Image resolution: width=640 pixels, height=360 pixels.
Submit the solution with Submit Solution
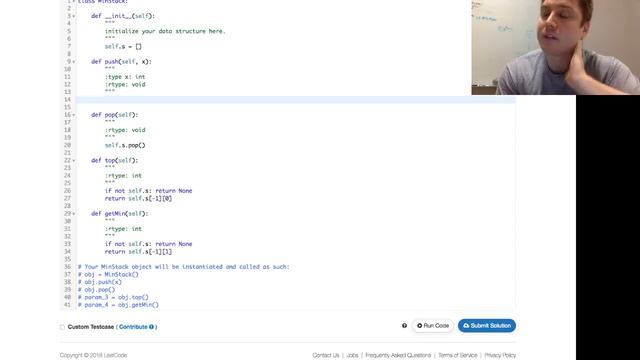click(487, 326)
